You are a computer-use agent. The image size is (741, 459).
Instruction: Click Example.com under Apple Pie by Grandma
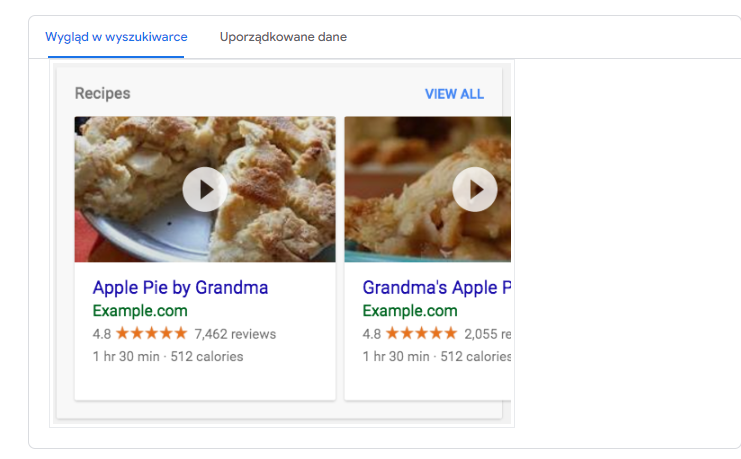click(x=140, y=311)
